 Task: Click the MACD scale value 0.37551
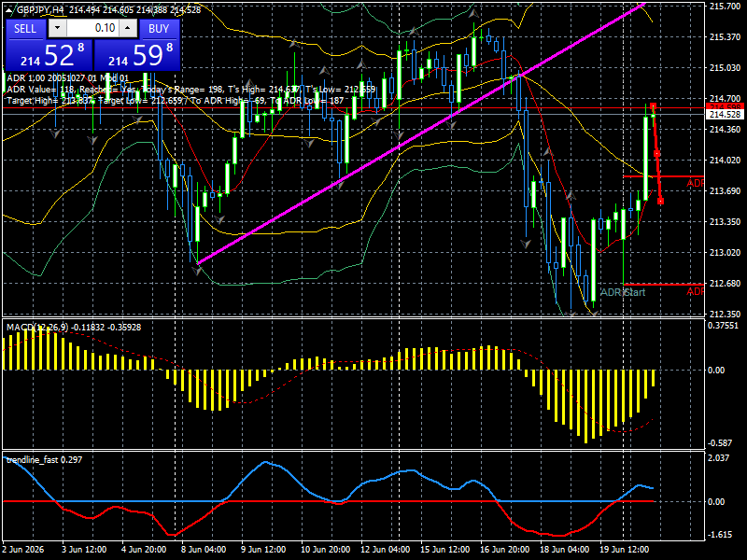click(723, 326)
